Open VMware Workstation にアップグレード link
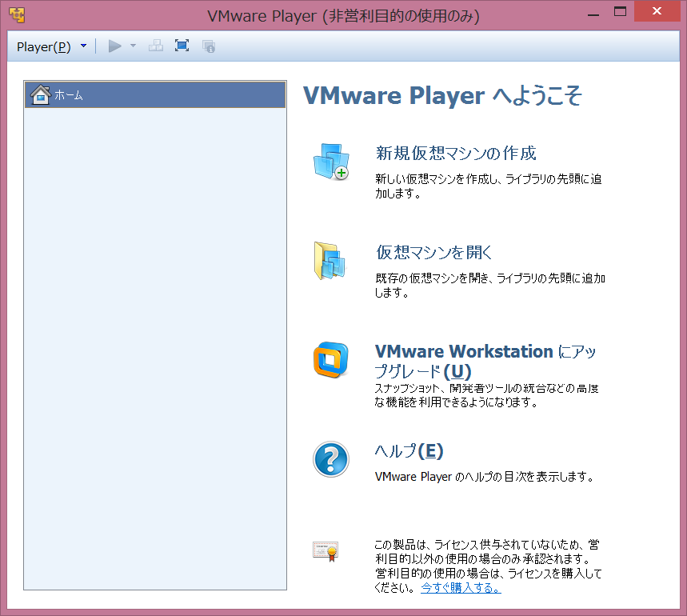 [x=485, y=361]
